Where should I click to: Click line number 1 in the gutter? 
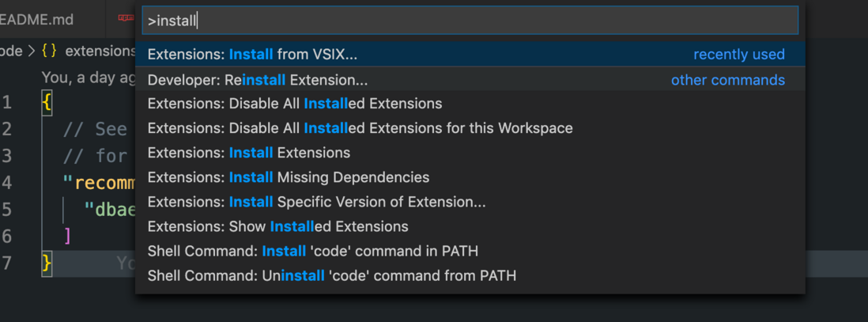pyautogui.click(x=6, y=103)
